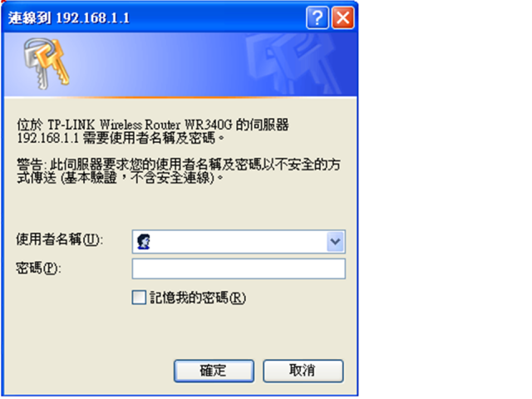Click the 記憶我的密碼(R) label text
Image resolution: width=532 pixels, height=399 pixels.
(198, 298)
